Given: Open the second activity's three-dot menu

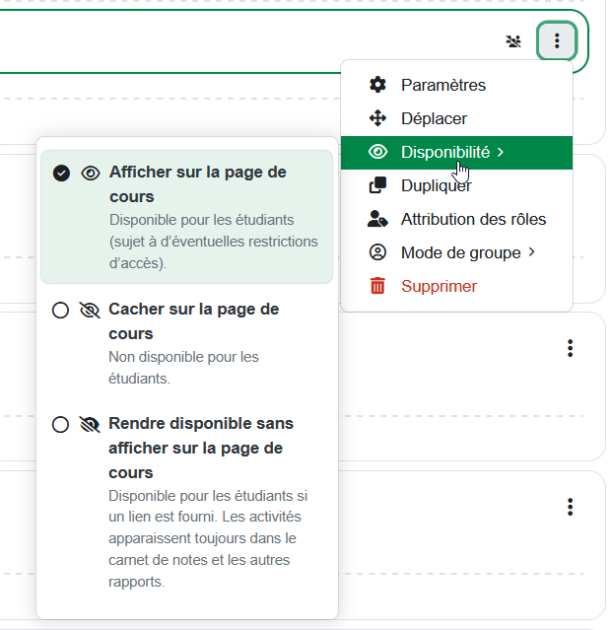Looking at the screenshot, I should tap(570, 348).
